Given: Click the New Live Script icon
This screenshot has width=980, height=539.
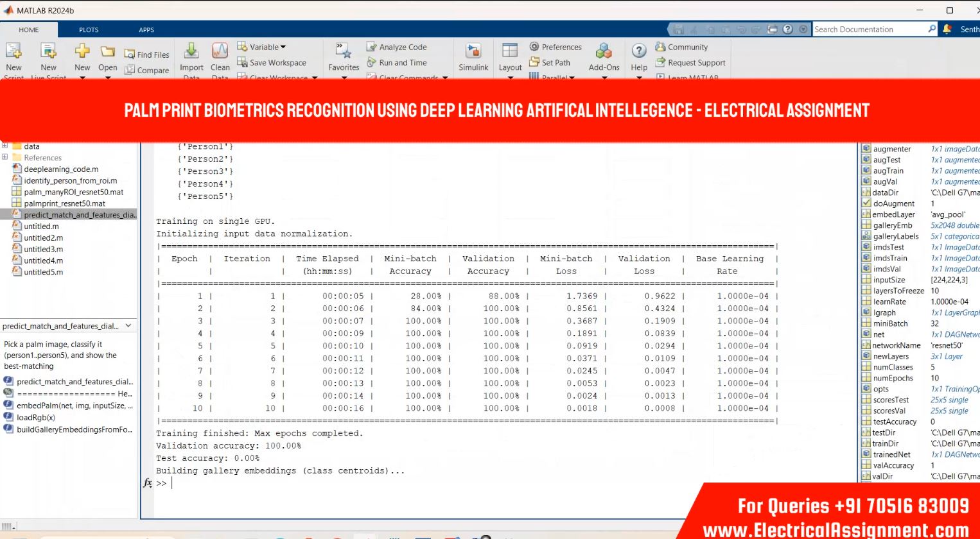Looking at the screenshot, I should point(48,52).
